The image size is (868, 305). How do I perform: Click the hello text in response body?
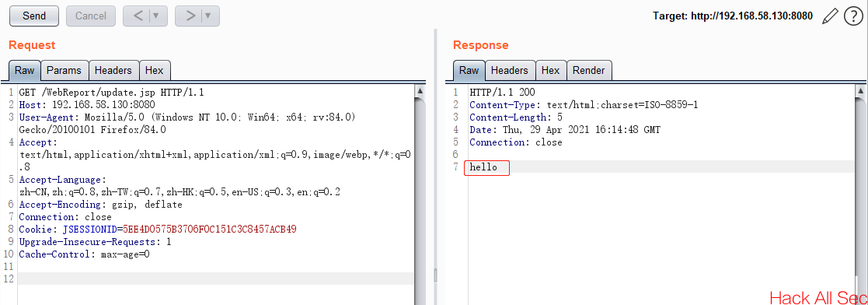click(x=484, y=167)
